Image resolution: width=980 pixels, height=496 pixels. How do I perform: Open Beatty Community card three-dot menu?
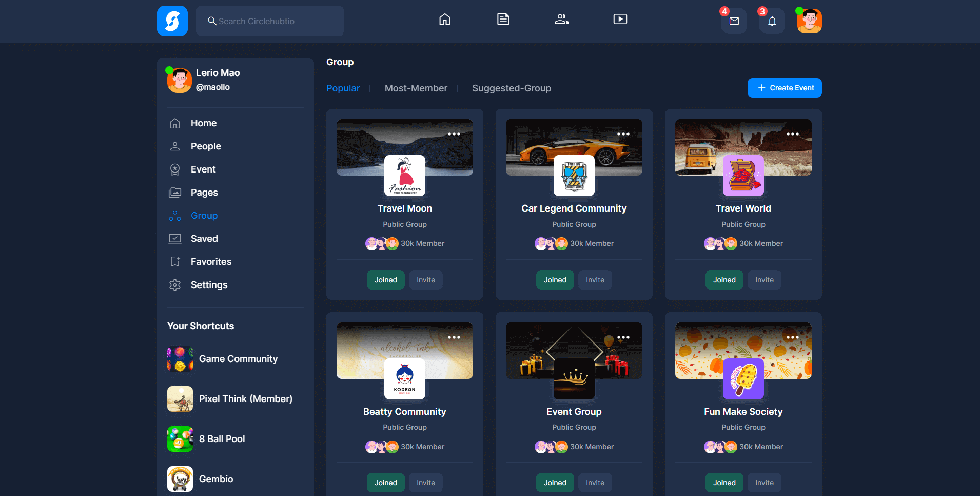pos(454,337)
